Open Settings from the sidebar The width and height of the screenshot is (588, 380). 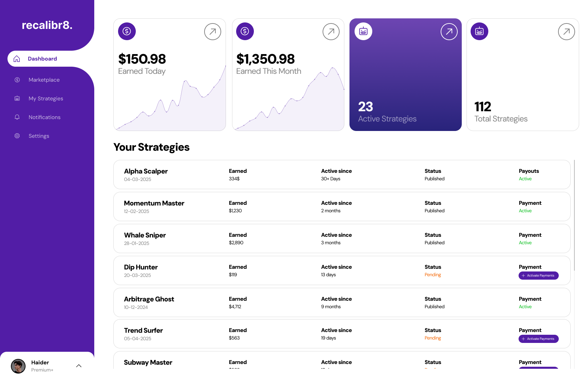pyautogui.click(x=39, y=136)
